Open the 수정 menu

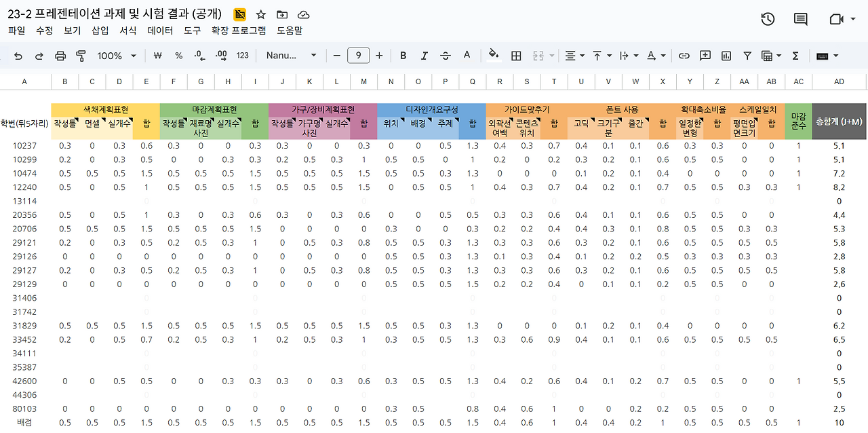point(45,31)
